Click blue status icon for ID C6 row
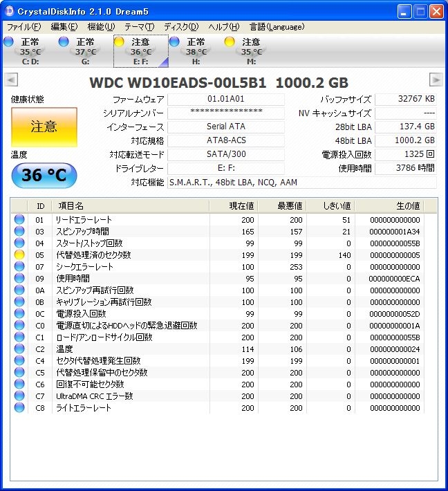The height and width of the screenshot is (491, 448). pyautogui.click(x=19, y=384)
